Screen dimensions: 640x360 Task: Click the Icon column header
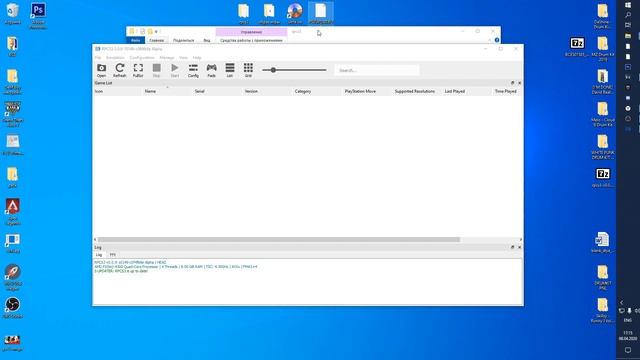99,91
